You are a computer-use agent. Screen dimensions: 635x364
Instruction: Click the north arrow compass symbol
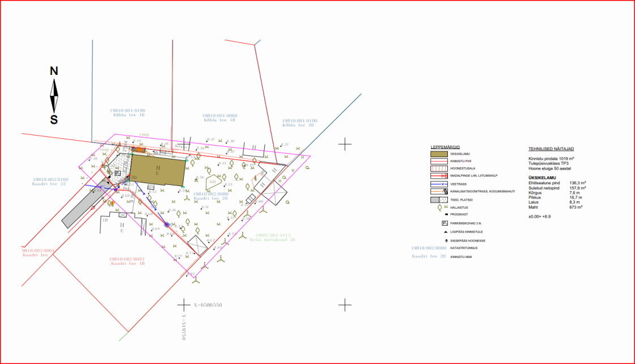click(54, 95)
